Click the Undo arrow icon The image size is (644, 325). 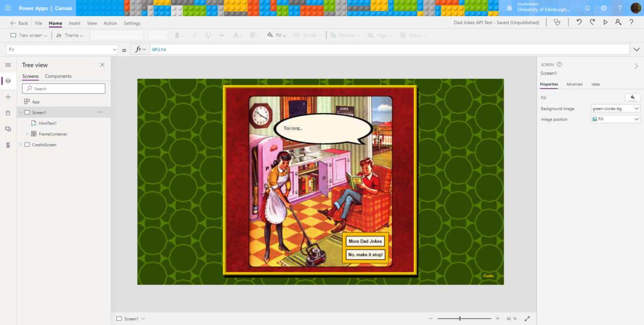pos(579,22)
